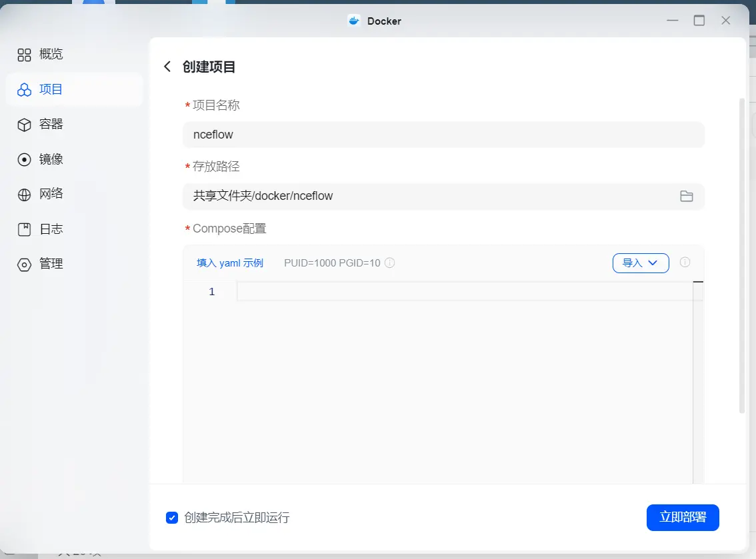Click the 日志 log icon in sidebar
The width and height of the screenshot is (756, 559).
pyautogui.click(x=24, y=229)
